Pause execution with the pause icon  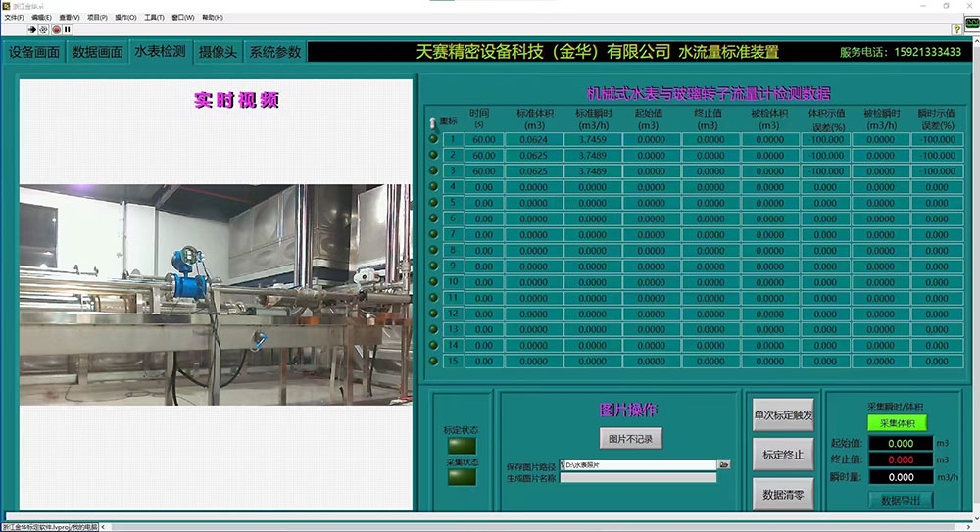pos(68,29)
